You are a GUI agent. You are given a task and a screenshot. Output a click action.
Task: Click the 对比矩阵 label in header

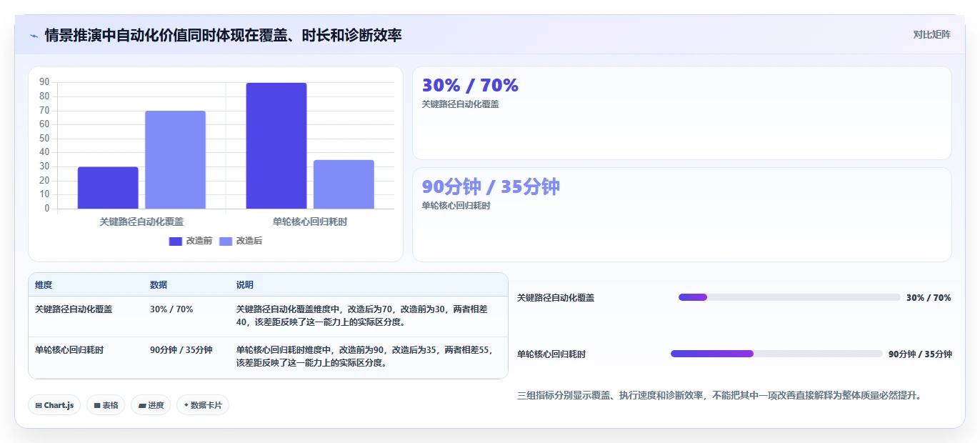[x=931, y=34]
